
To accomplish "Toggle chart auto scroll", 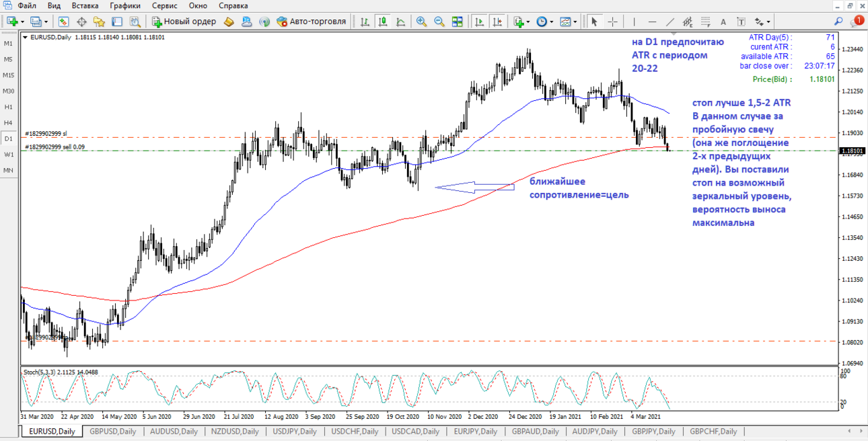I will [479, 22].
